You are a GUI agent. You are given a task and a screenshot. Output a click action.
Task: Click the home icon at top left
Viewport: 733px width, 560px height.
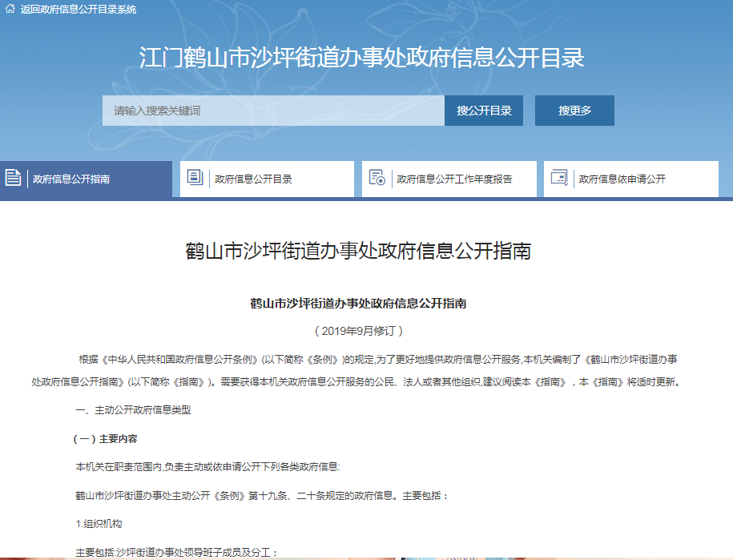click(x=10, y=9)
